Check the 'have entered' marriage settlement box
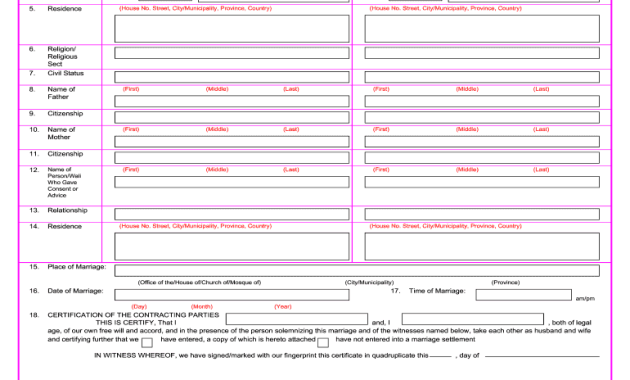Screen dimensions: 630x380 [147, 343]
